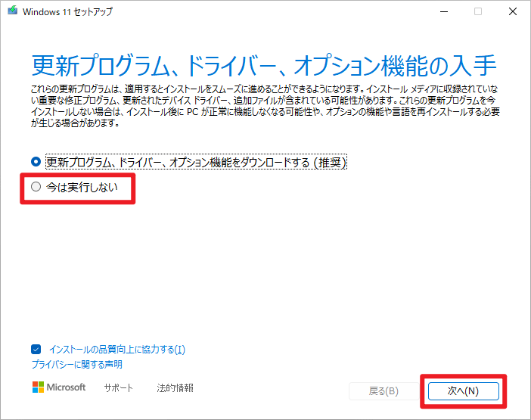Open the 法的情報 link
This screenshot has width=531, height=420.
click(x=175, y=387)
